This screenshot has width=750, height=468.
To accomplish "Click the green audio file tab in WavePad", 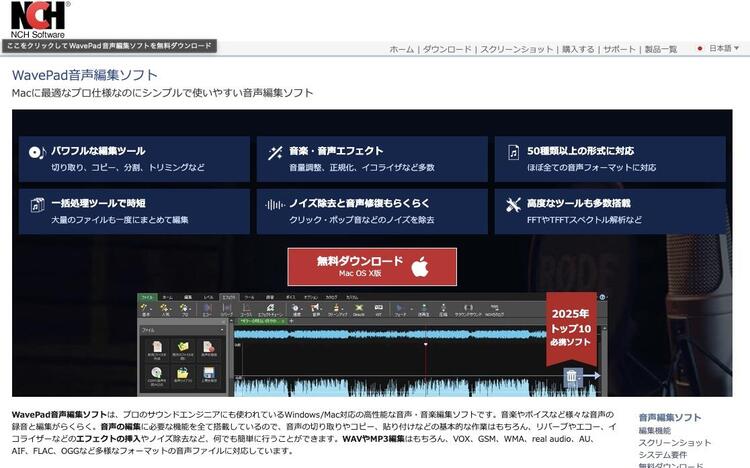I will click(262, 321).
